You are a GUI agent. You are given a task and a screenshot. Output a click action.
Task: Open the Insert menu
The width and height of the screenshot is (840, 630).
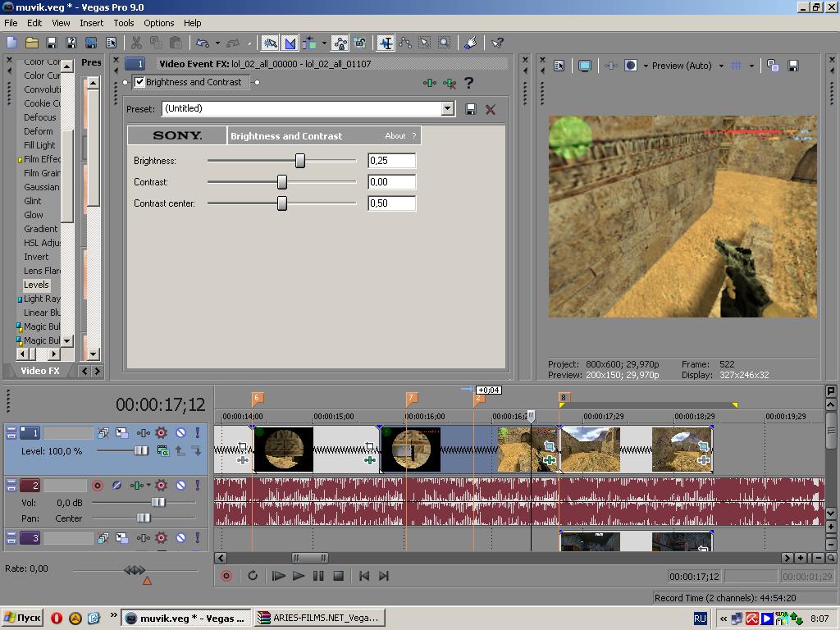pyautogui.click(x=91, y=23)
